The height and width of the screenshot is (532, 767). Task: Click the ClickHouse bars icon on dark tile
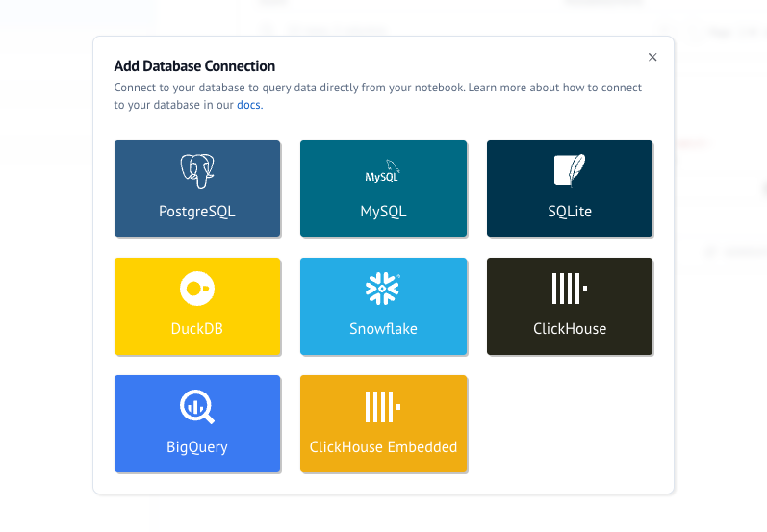570,289
